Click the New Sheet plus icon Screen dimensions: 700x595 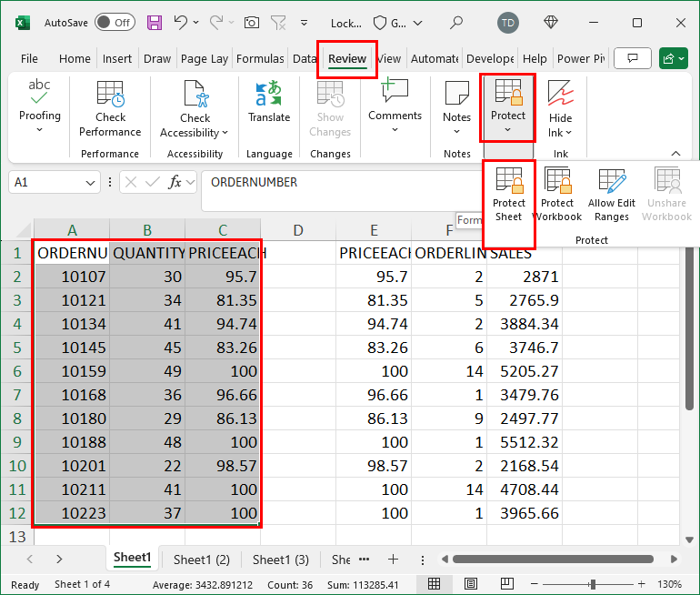coord(393,560)
